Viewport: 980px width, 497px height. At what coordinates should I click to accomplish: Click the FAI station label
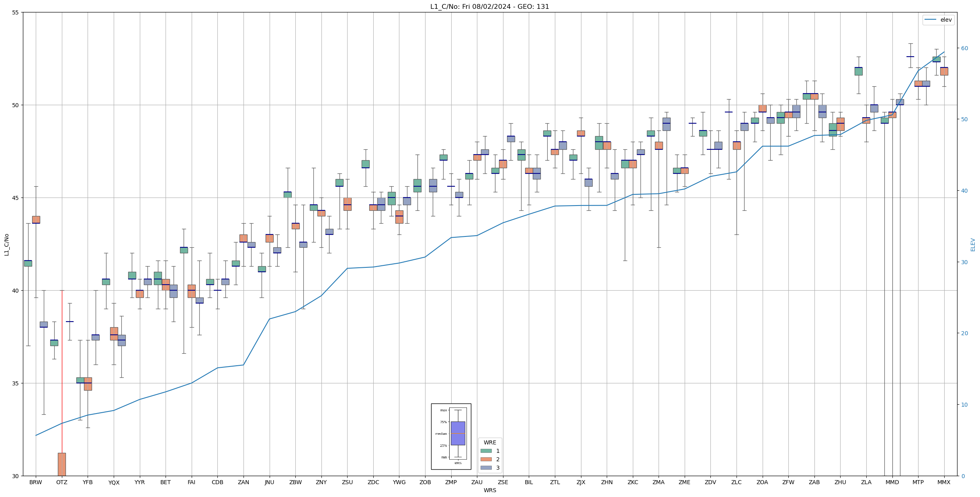pos(192,482)
